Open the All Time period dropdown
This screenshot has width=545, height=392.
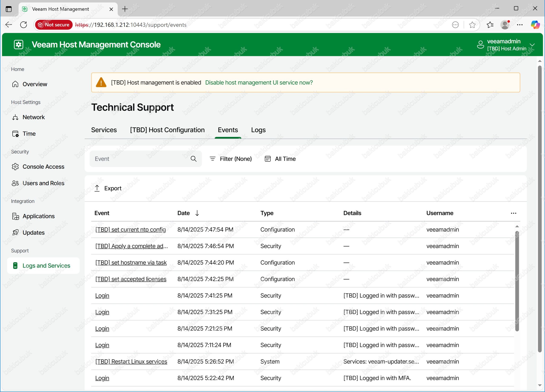280,159
